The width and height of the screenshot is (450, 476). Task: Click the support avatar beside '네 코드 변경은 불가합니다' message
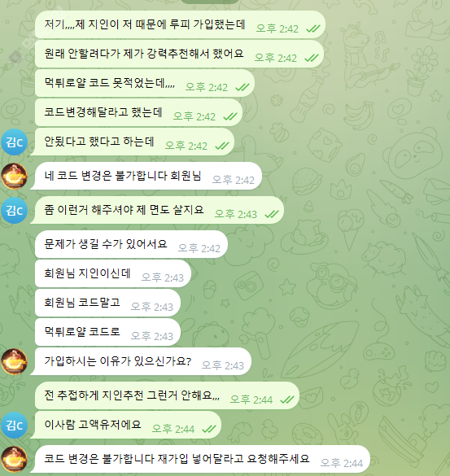(15, 176)
